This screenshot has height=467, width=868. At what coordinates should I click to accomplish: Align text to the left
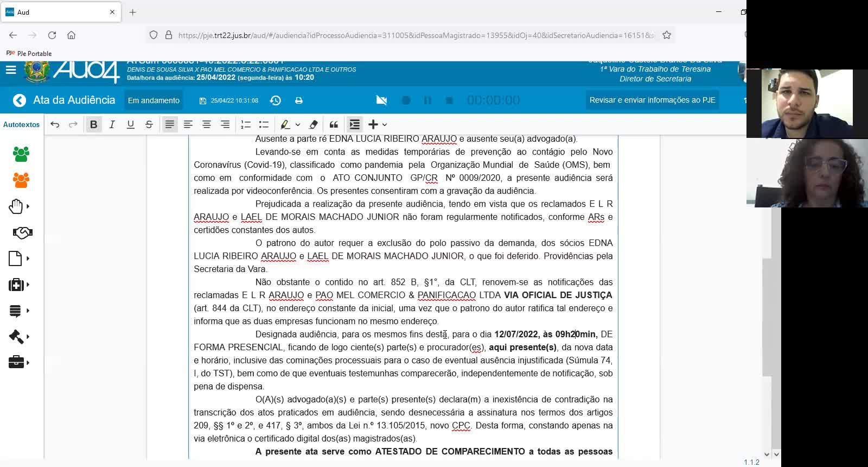point(188,124)
